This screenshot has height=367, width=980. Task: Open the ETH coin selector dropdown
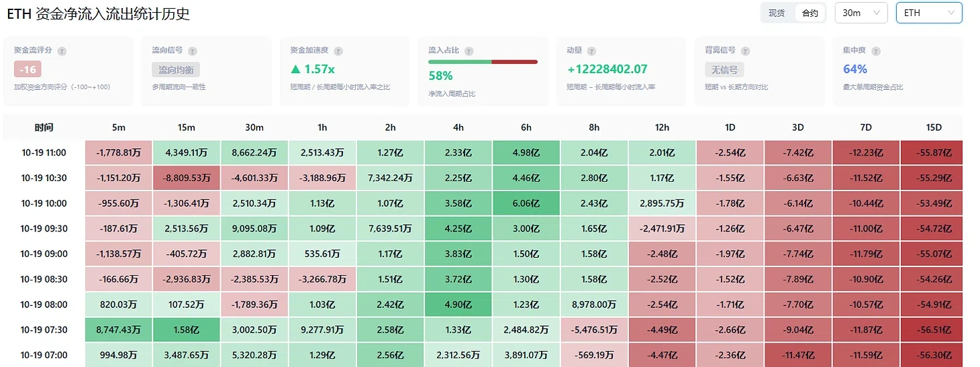click(929, 13)
